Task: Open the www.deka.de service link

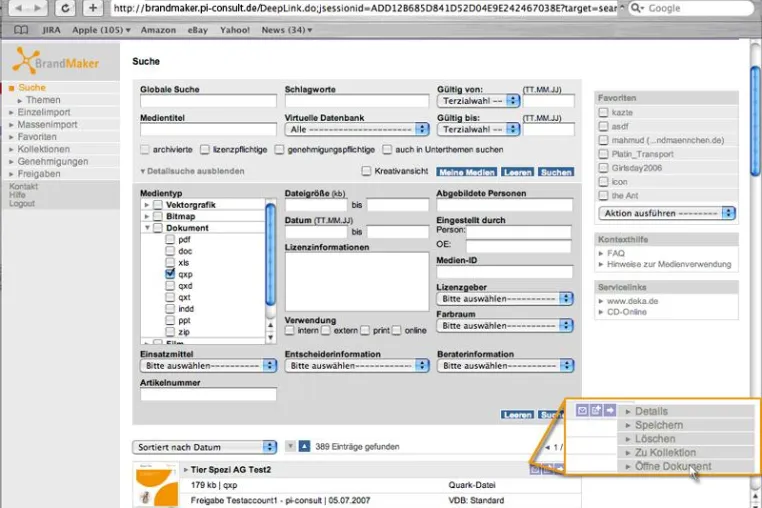Action: (x=632, y=301)
